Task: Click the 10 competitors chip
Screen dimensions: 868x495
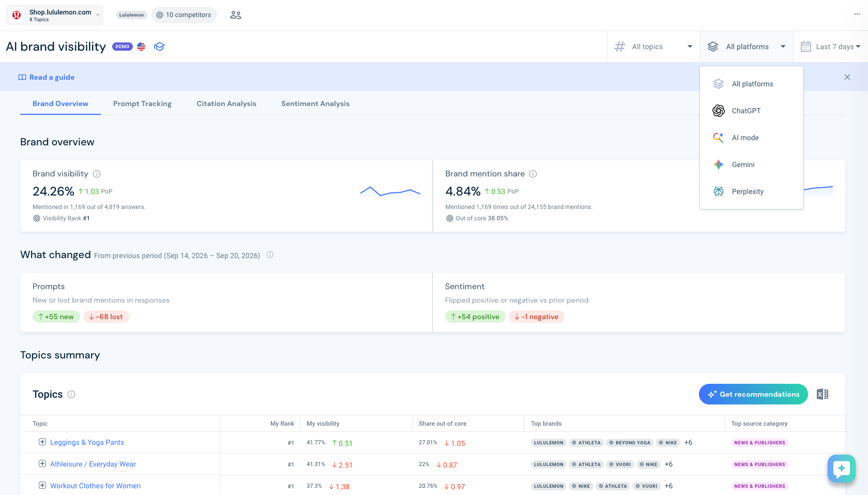Action: click(x=184, y=15)
